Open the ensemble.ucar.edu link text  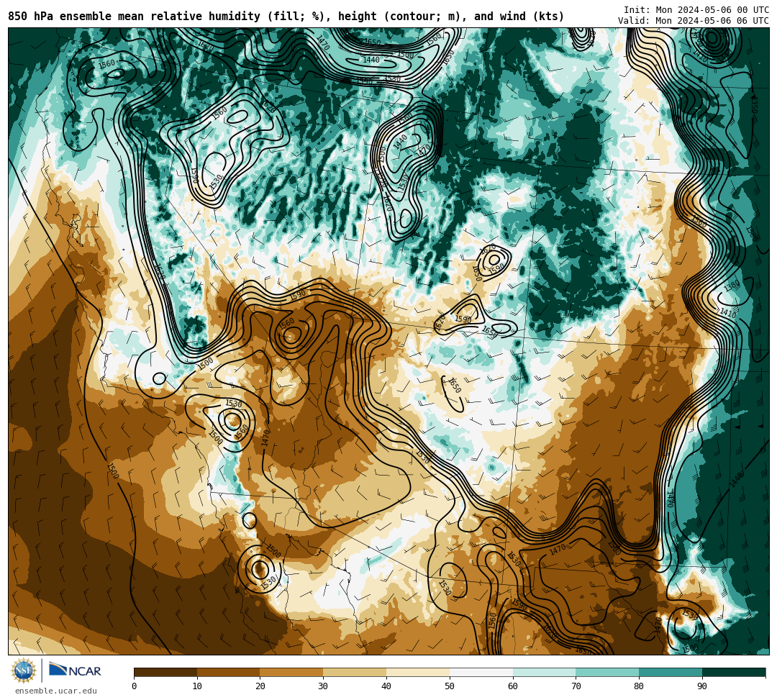pos(55,691)
